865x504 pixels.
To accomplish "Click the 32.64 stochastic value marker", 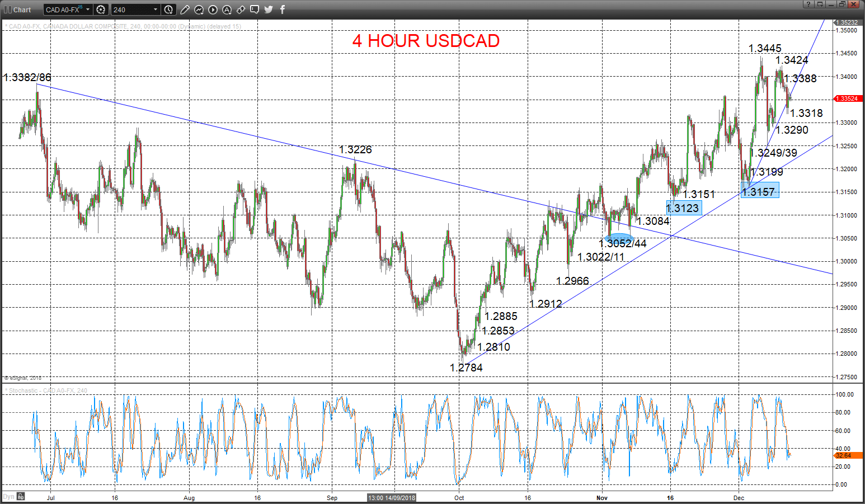I will click(x=847, y=456).
